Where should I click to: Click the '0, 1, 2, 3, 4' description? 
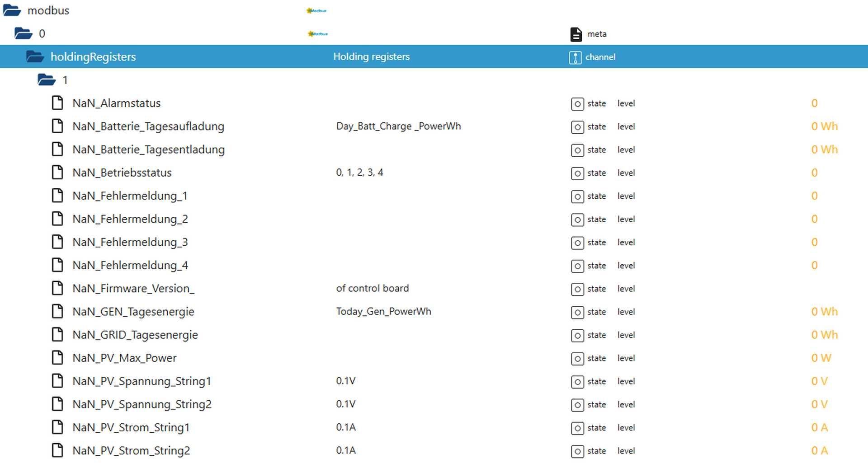360,173
